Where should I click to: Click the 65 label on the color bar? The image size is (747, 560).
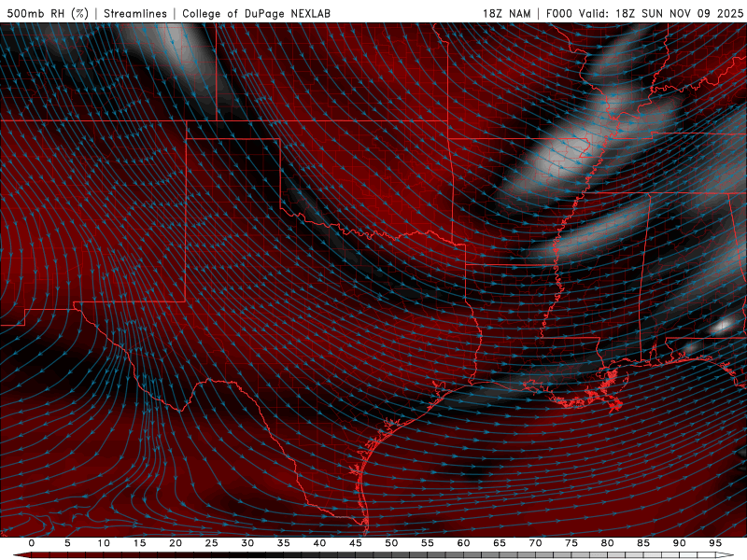click(500, 543)
